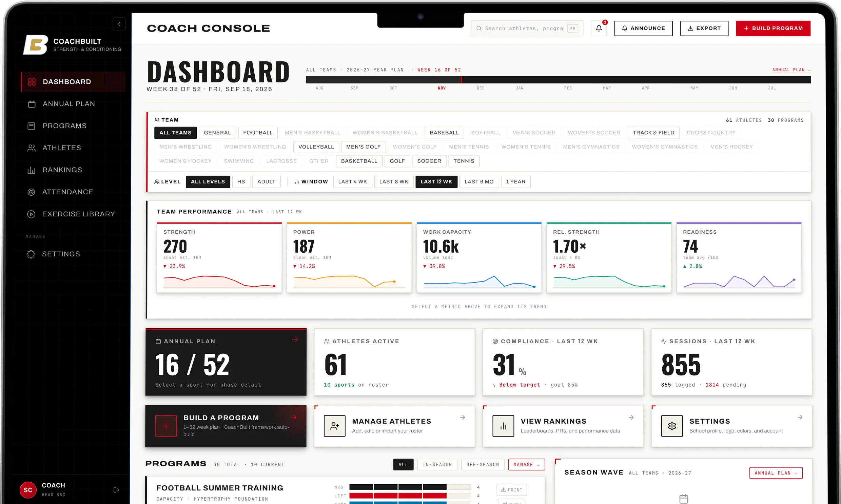
Task: Set window to 1 Year
Action: coord(515,182)
